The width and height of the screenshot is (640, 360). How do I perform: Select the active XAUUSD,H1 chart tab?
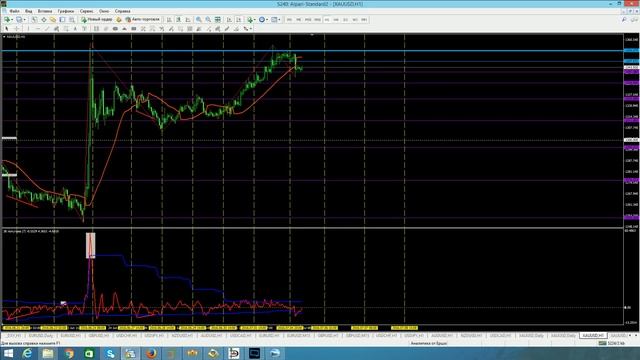click(593, 336)
